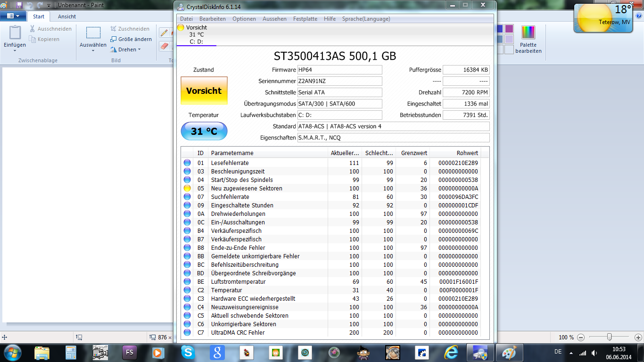Switch to the Paint taskbar icon
The height and width of the screenshot is (362, 644).
tap(509, 353)
